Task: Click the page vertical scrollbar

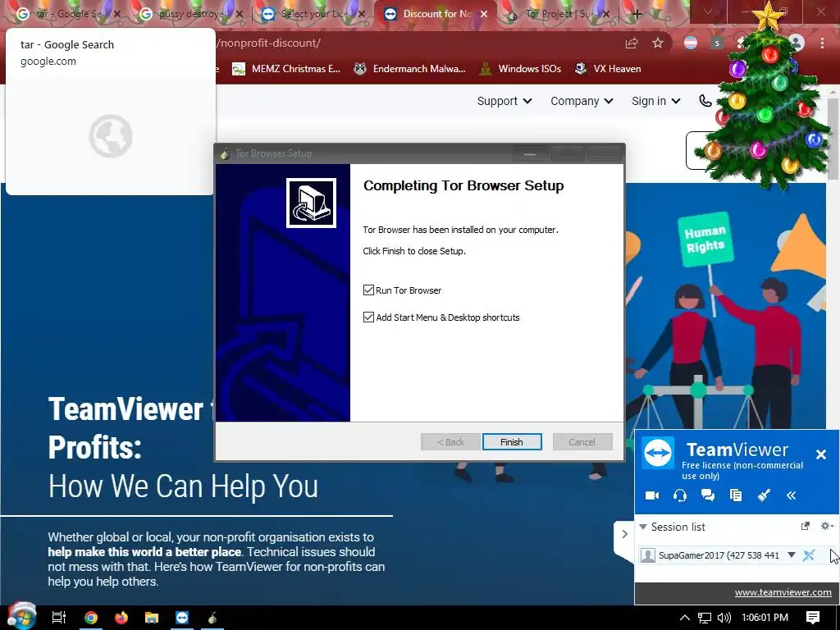Action: (x=833, y=138)
